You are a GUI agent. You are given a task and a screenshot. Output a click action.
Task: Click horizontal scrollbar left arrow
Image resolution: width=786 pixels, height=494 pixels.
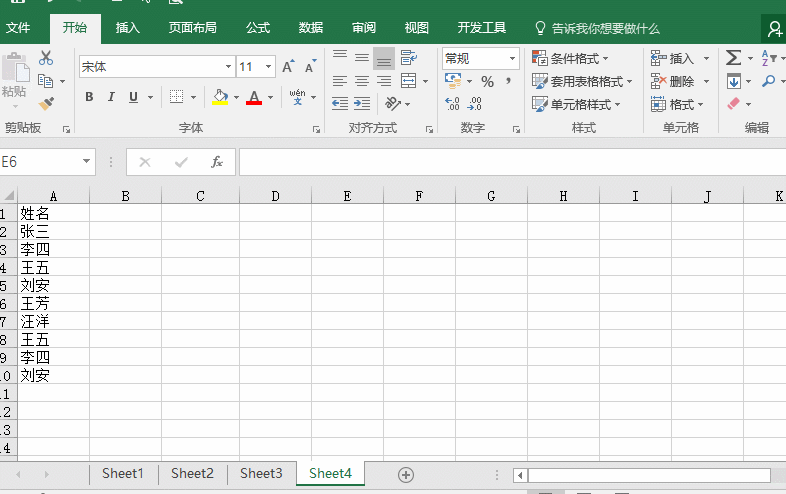pos(520,475)
